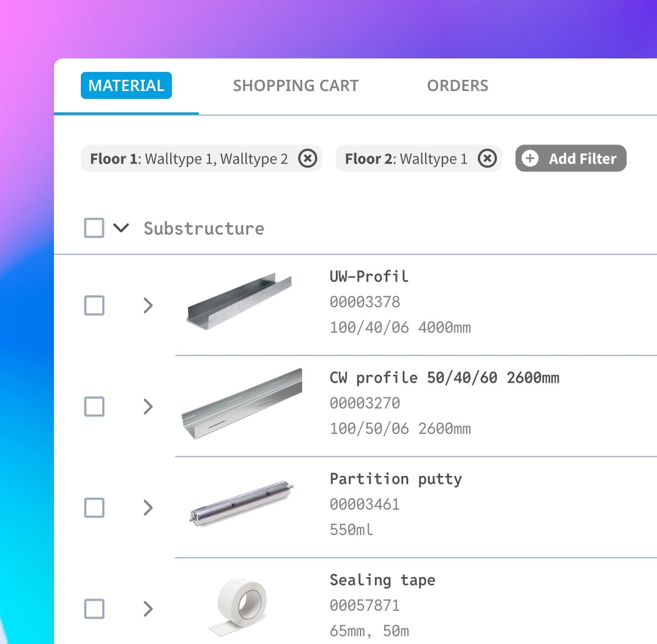The height and width of the screenshot is (644, 657).
Task: Remove the Floor 2 filter chip
Action: (487, 158)
